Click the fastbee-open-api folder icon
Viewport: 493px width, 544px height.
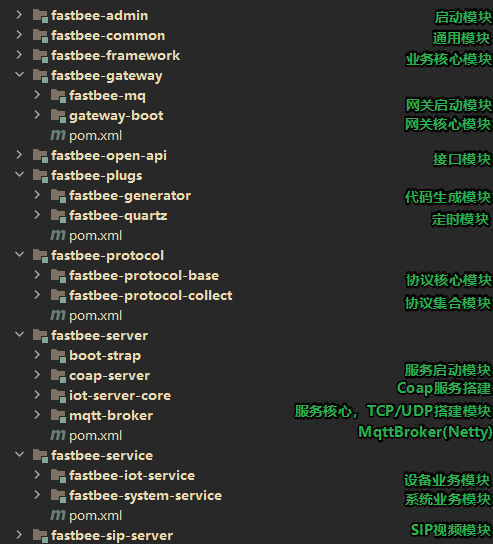(40, 156)
